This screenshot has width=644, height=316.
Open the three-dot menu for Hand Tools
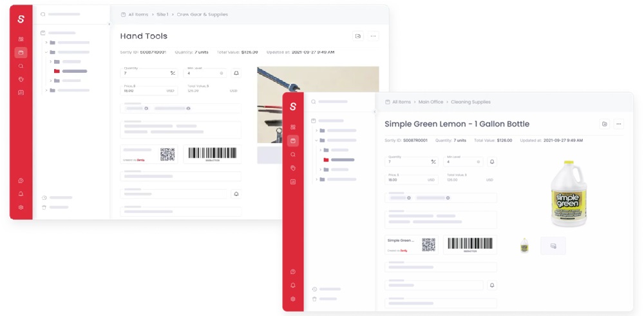373,36
